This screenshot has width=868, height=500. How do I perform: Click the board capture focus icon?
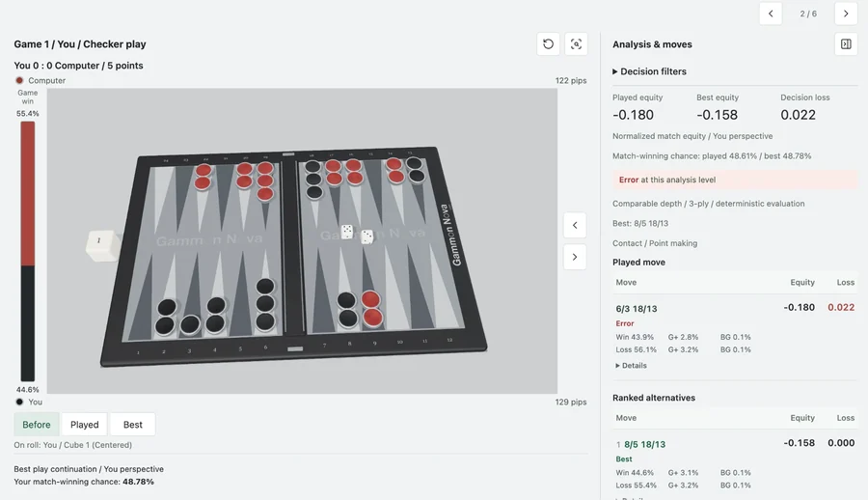click(576, 43)
